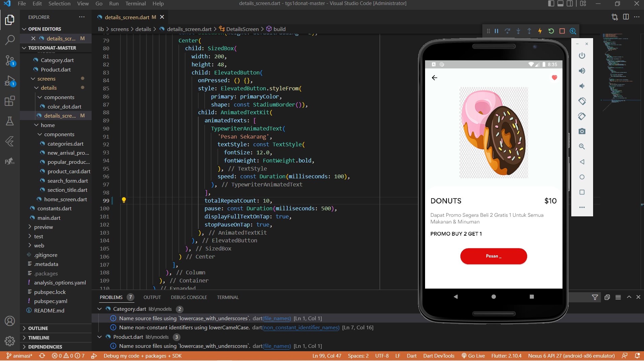Restart debugging with the green restart icon
Screen dimensions: 644x361
tap(551, 31)
